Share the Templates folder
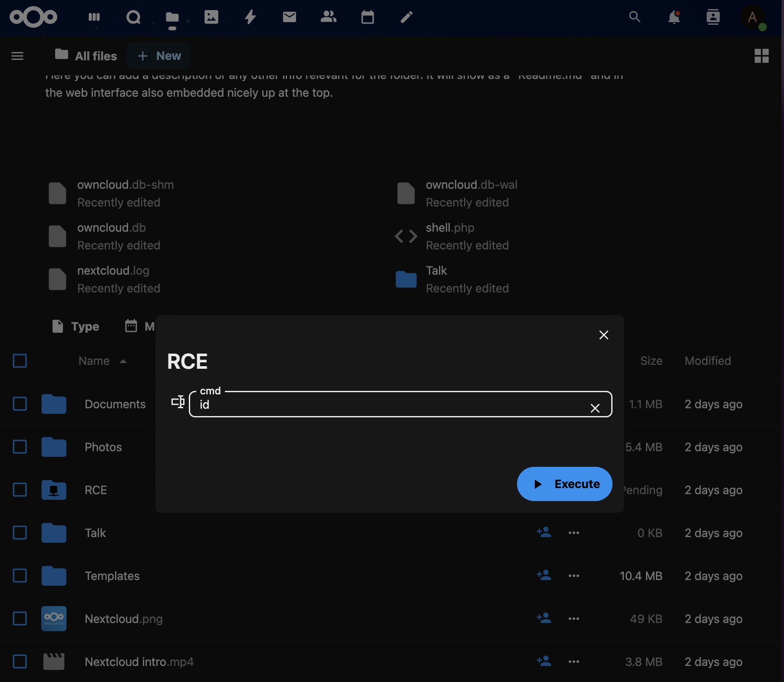 point(544,575)
